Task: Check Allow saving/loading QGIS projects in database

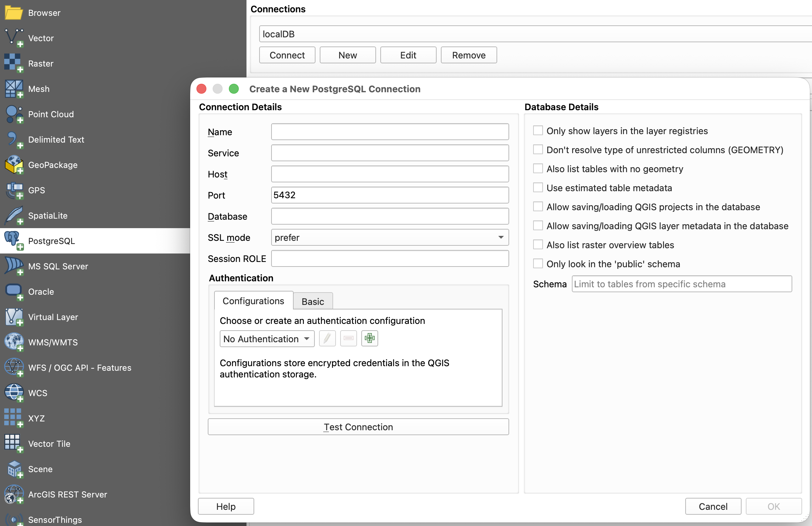Action: pos(538,207)
